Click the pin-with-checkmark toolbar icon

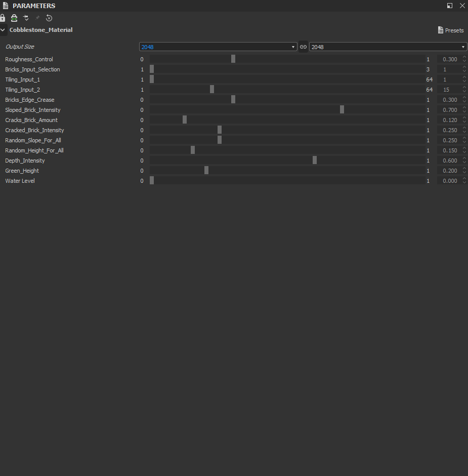point(26,18)
